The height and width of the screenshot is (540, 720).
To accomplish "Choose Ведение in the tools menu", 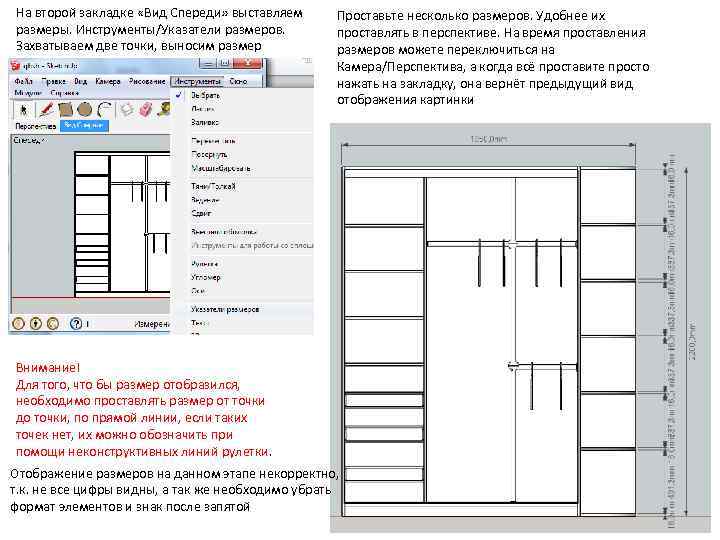I will pyautogui.click(x=205, y=200).
